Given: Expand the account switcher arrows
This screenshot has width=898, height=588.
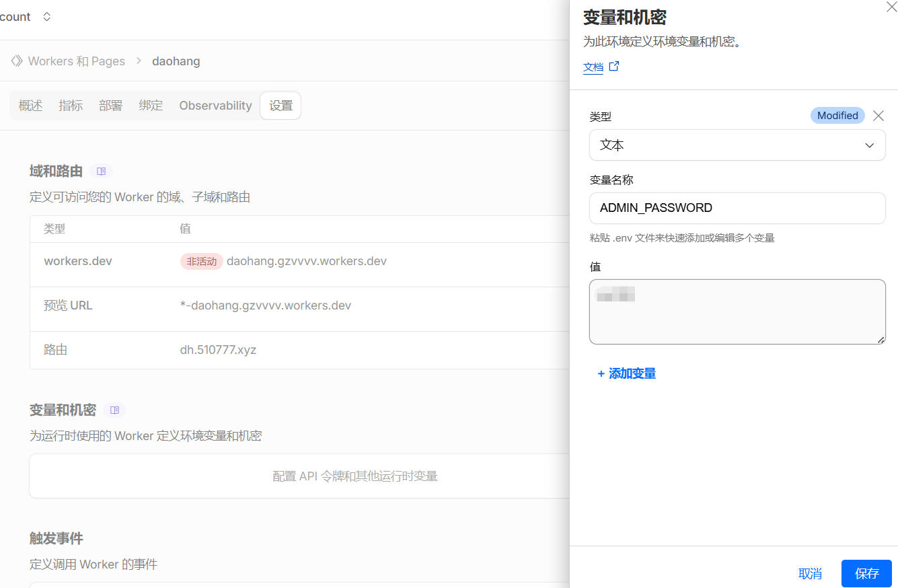Looking at the screenshot, I should [x=46, y=17].
